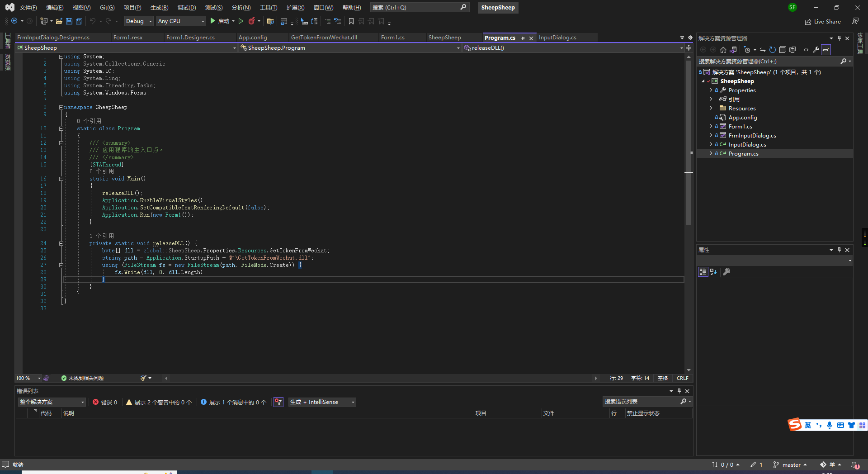
Task: Refresh the Solution Explorer
Action: tap(772, 50)
